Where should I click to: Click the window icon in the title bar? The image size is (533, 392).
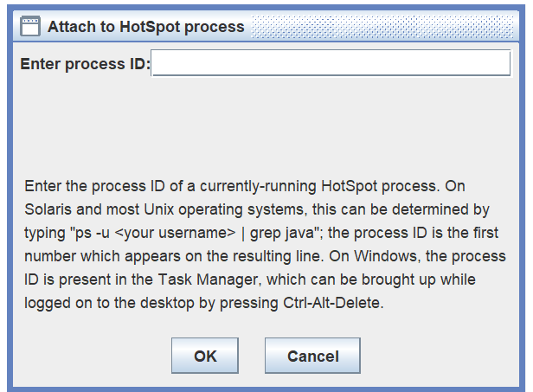29,26
